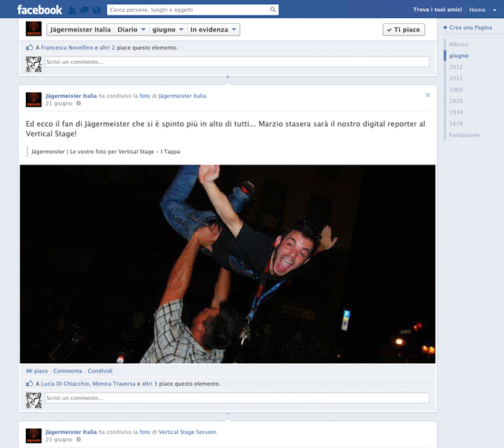Open the messages icon
Image resolution: width=504 pixels, height=448 pixels.
(x=85, y=10)
